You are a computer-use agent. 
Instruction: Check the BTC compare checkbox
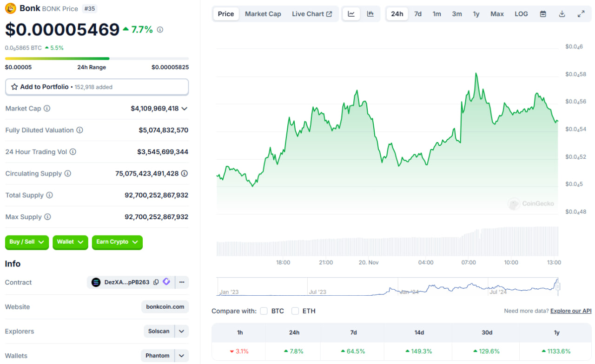coord(264,311)
